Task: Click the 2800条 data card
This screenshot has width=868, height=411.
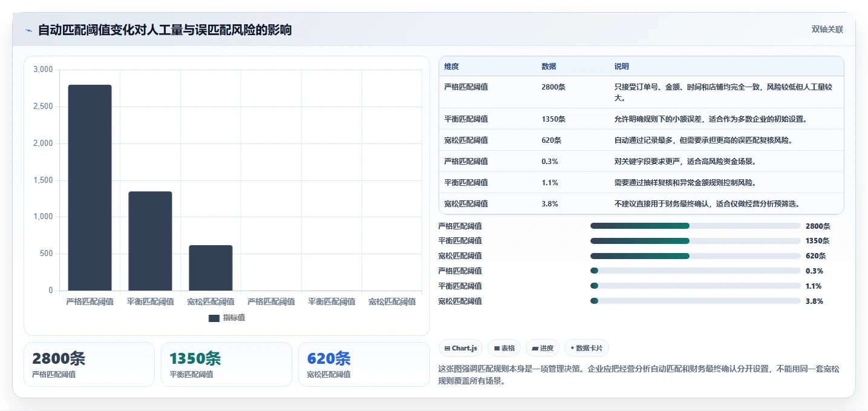Action: tap(89, 364)
